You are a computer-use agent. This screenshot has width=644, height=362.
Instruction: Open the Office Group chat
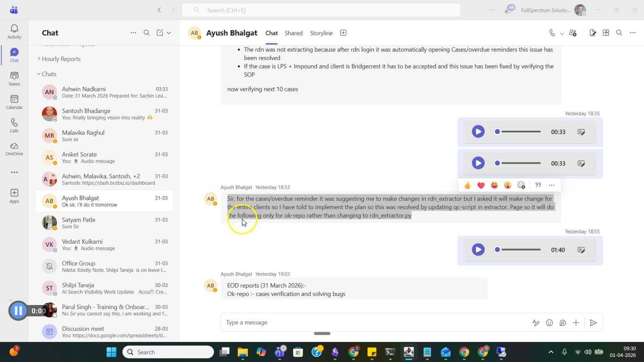coord(104,266)
